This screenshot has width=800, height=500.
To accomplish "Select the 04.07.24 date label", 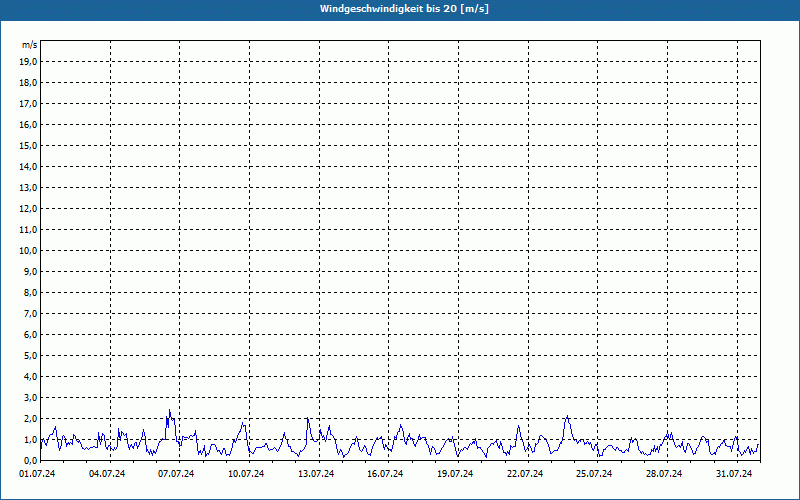I will coord(107,474).
